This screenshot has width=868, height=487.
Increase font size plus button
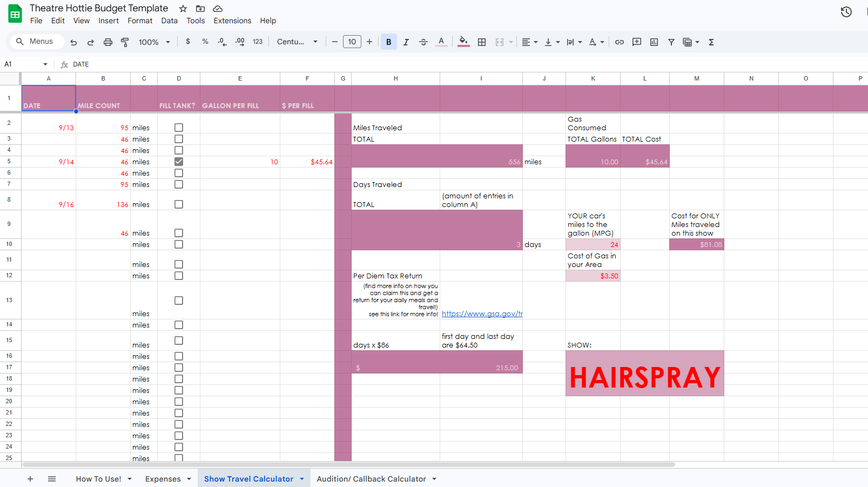(369, 42)
